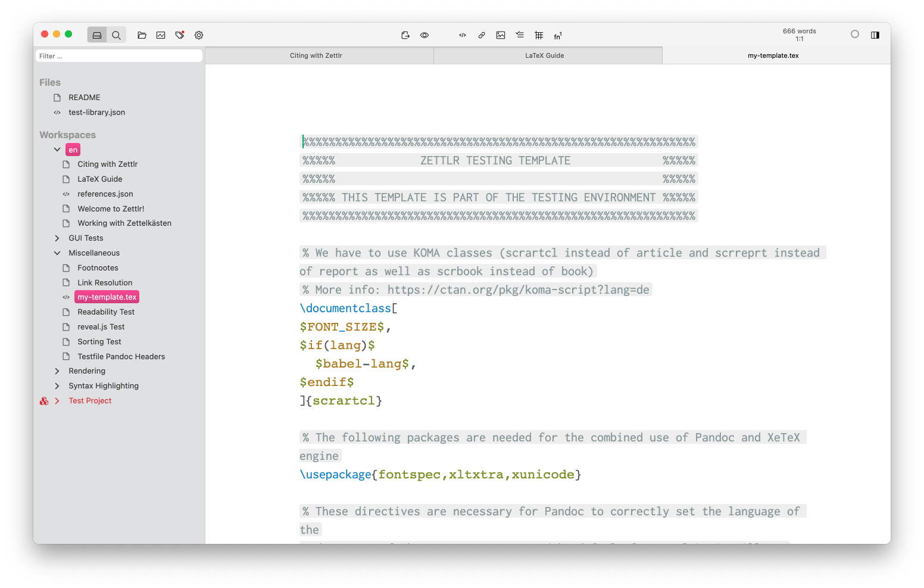The image size is (924, 588).
Task: Expand the Syntax Highlighting folder
Action: point(57,385)
